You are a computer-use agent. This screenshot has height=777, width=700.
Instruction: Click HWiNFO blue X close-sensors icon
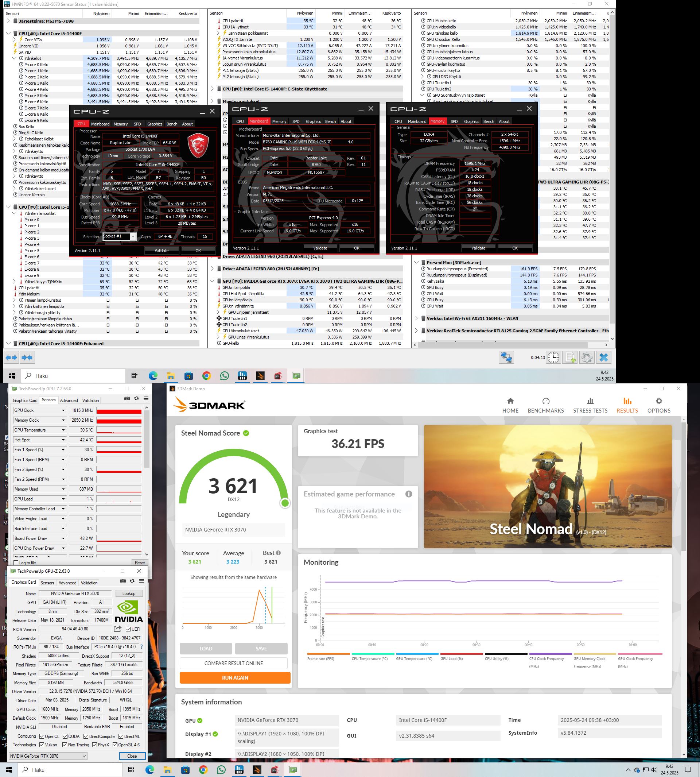pos(603,357)
